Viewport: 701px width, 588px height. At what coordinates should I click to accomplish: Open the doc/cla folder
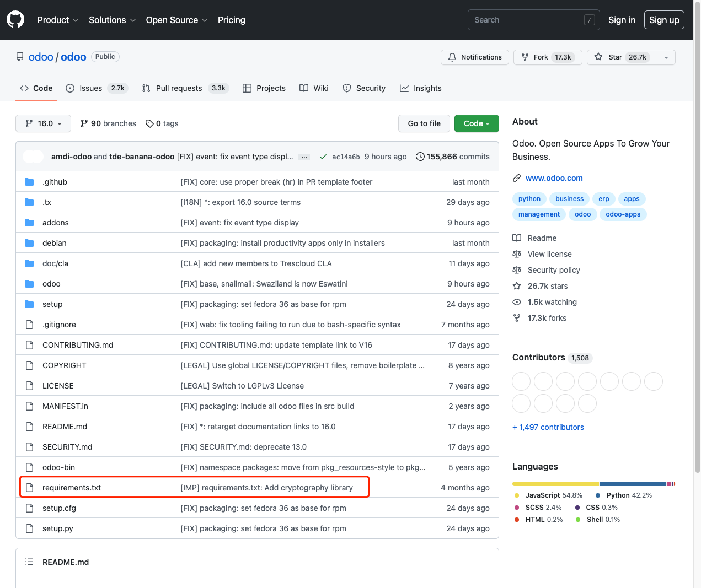55,263
